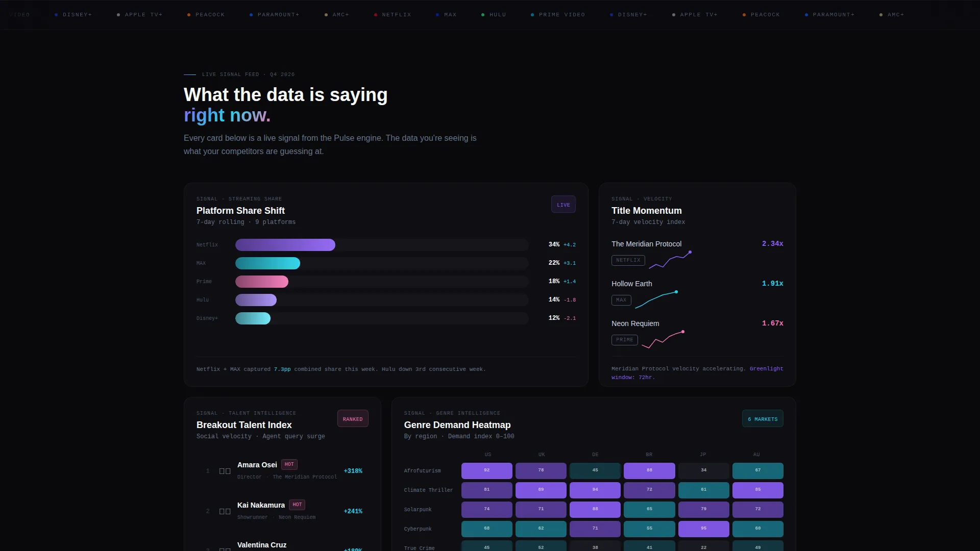
Task: Click Kai Nakamura's avatar icon
Action: (225, 511)
